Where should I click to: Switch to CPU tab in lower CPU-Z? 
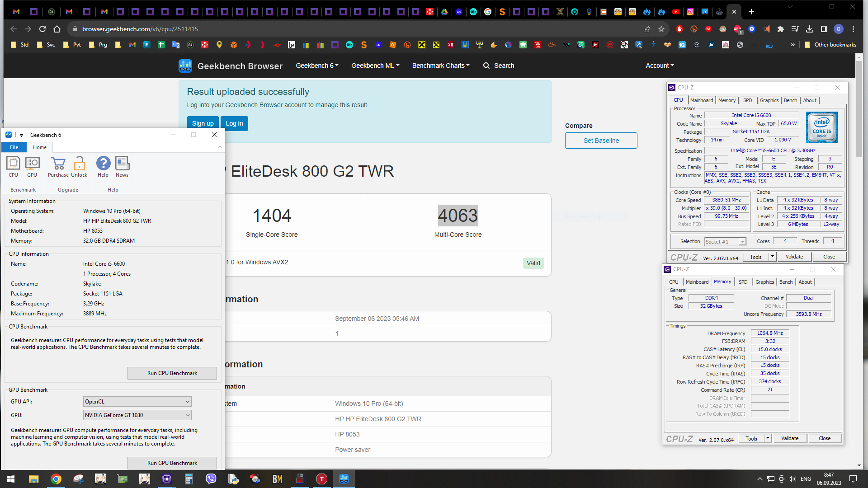(x=674, y=282)
